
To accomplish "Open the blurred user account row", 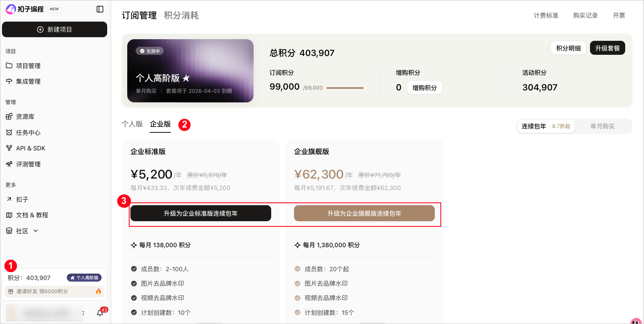I will (x=45, y=313).
